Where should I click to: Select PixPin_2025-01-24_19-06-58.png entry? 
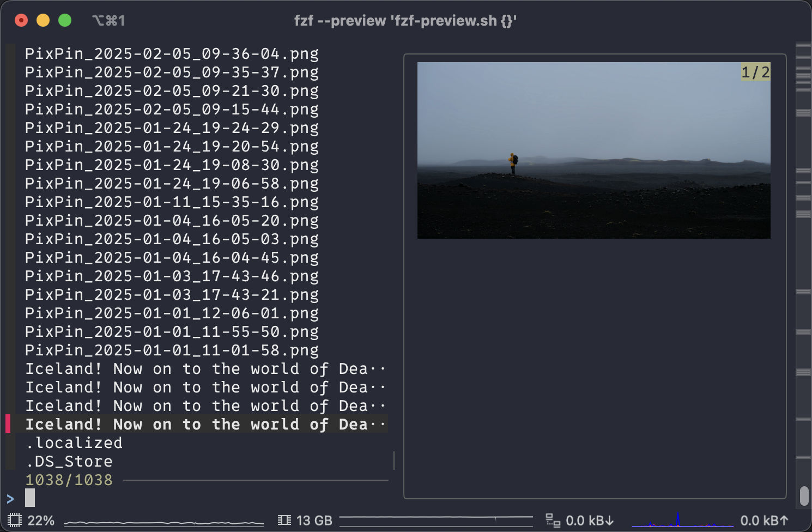[x=172, y=183]
